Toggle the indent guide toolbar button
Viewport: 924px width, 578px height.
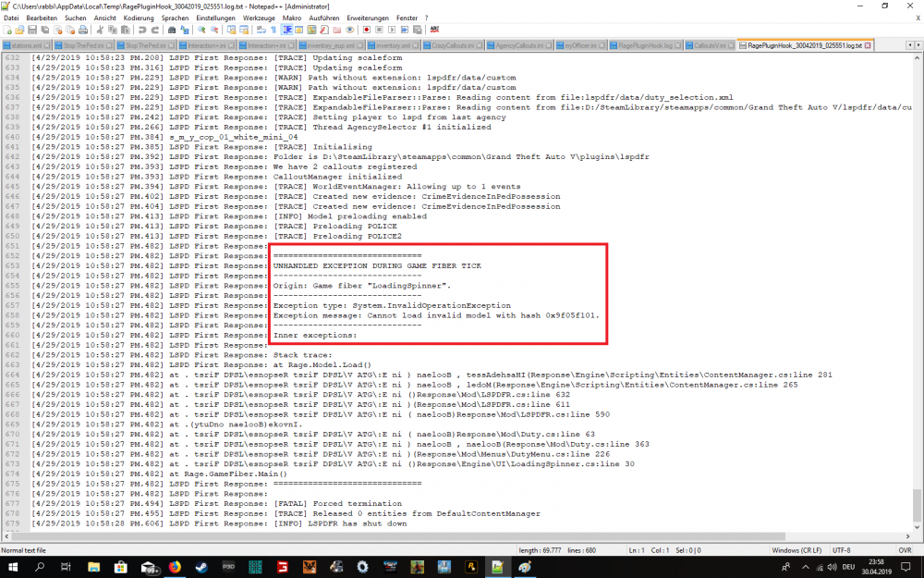point(286,30)
